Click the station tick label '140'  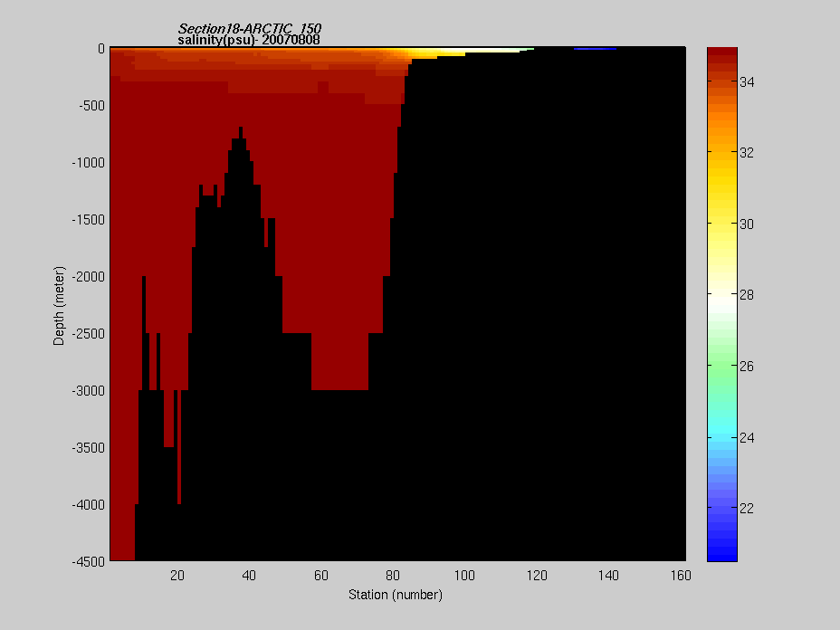click(608, 576)
